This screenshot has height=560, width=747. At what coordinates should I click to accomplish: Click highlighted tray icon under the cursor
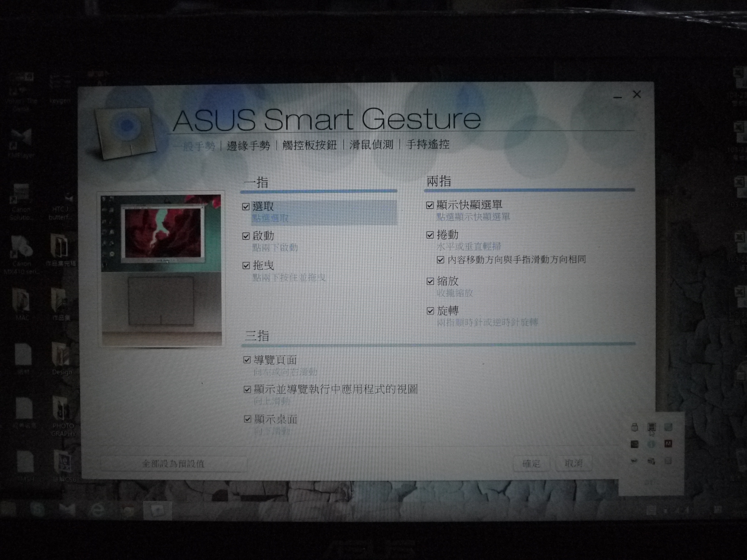pos(651,427)
